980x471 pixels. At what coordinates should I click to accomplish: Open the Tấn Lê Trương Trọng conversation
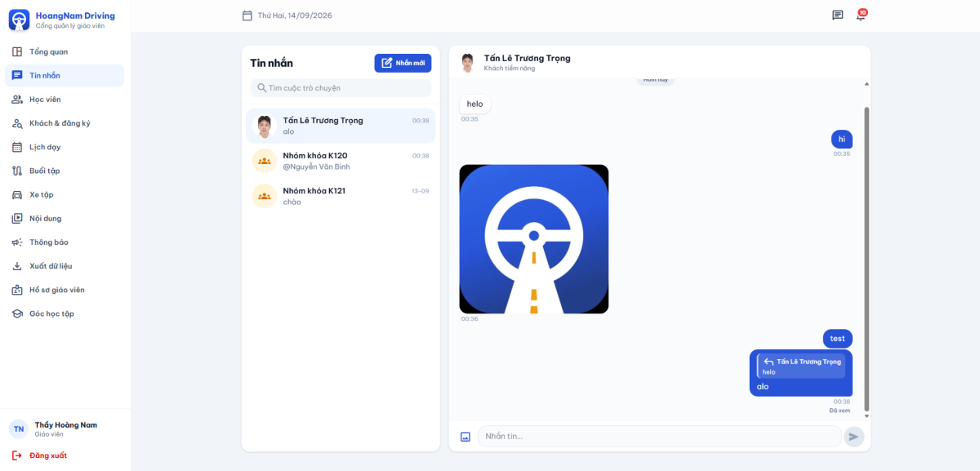click(x=341, y=126)
